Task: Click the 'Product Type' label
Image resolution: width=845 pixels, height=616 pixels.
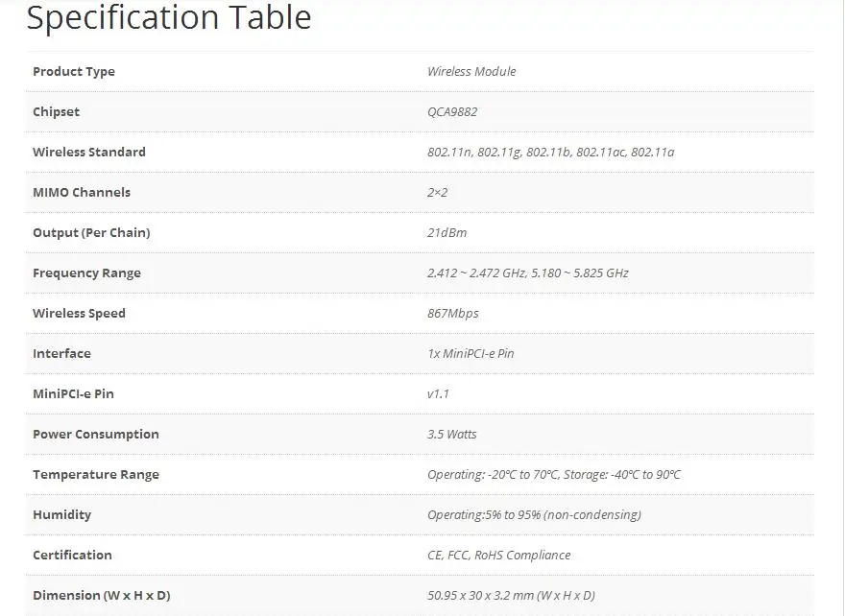Action: click(x=74, y=72)
